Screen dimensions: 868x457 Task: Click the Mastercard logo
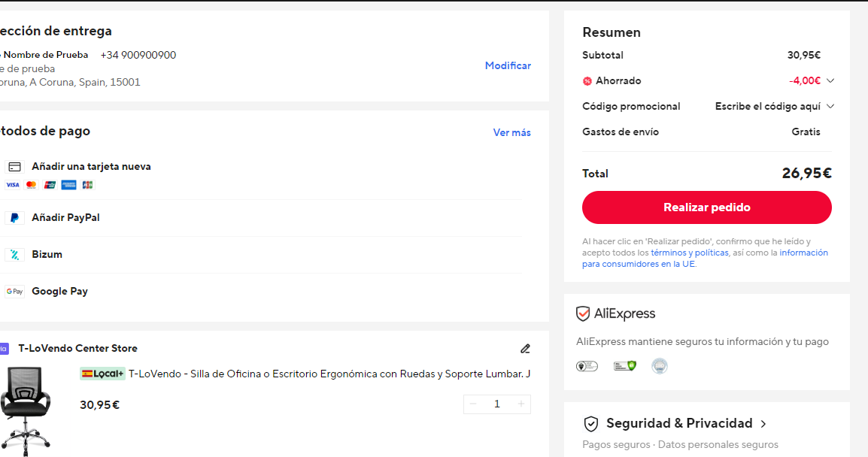point(31,185)
